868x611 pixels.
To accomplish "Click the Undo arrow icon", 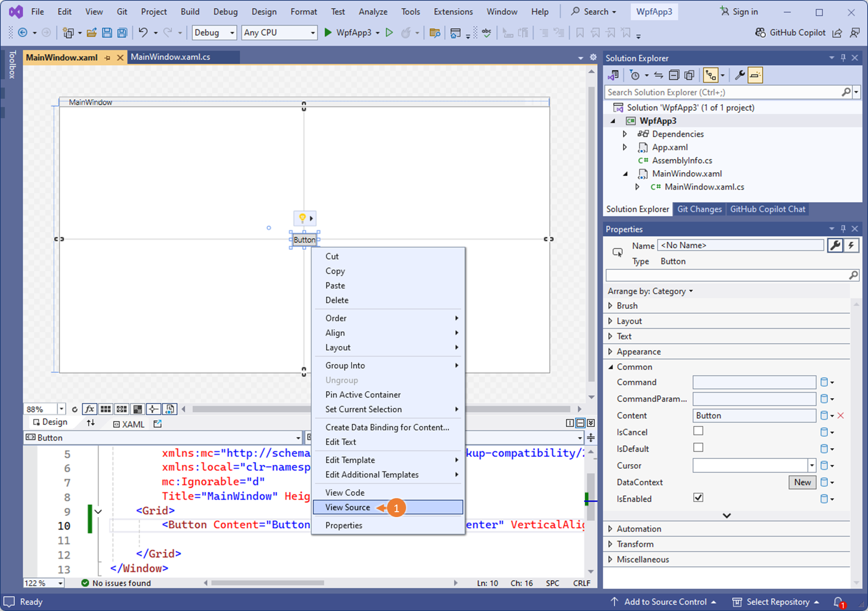I will 143,33.
